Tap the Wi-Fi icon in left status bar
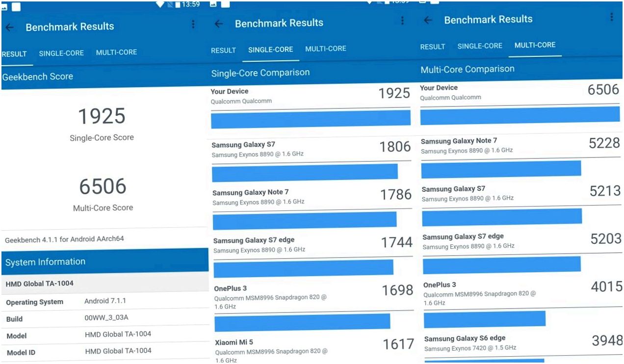This screenshot has width=624, height=364. [x=160, y=4]
